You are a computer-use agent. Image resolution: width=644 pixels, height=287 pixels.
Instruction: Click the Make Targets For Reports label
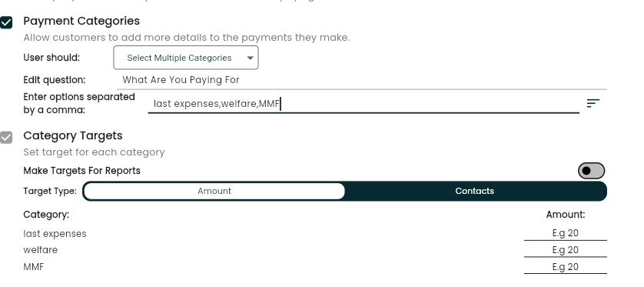pyautogui.click(x=81, y=171)
